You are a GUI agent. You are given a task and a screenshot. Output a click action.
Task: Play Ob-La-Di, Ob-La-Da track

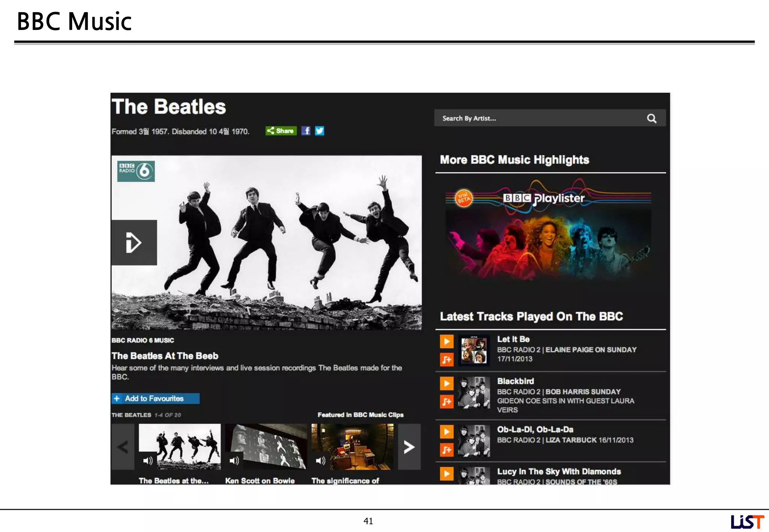point(446,432)
